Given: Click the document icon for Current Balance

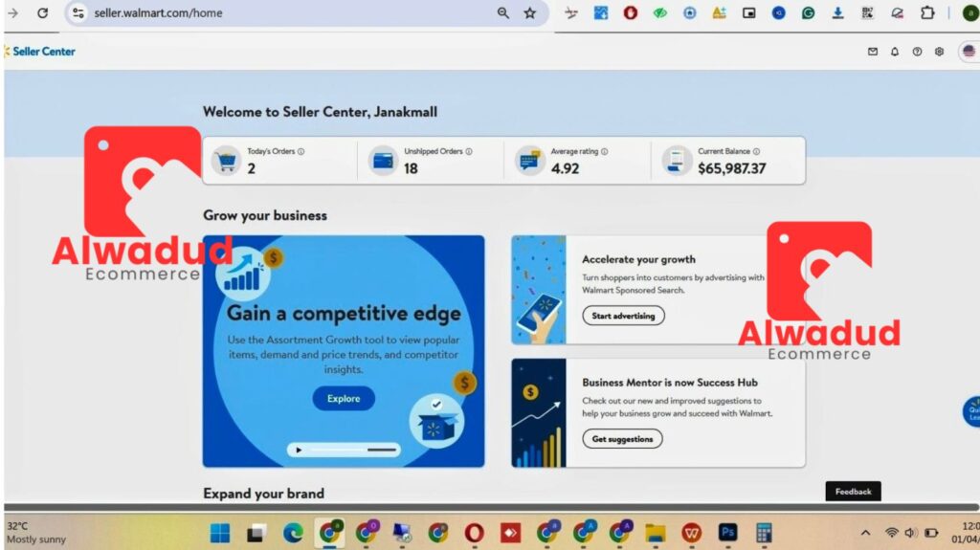Looking at the screenshot, I should point(677,161).
